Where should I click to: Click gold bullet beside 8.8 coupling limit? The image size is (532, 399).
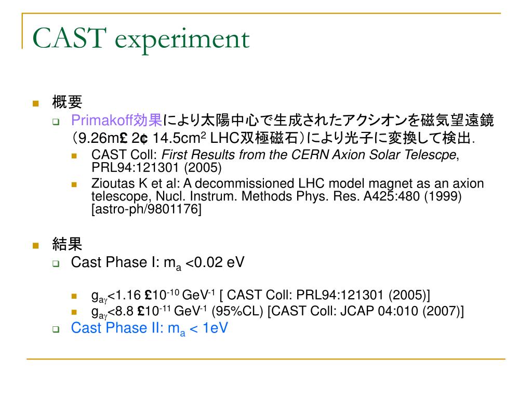(x=74, y=312)
